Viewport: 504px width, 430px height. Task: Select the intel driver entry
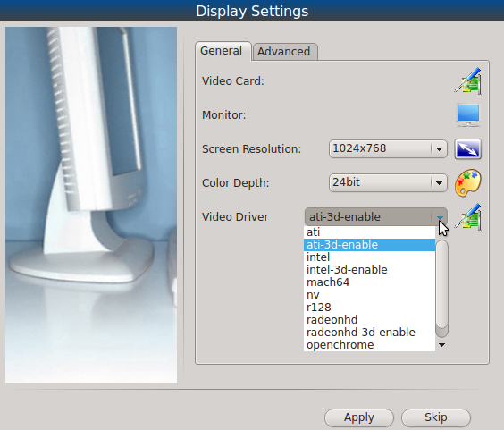369,257
